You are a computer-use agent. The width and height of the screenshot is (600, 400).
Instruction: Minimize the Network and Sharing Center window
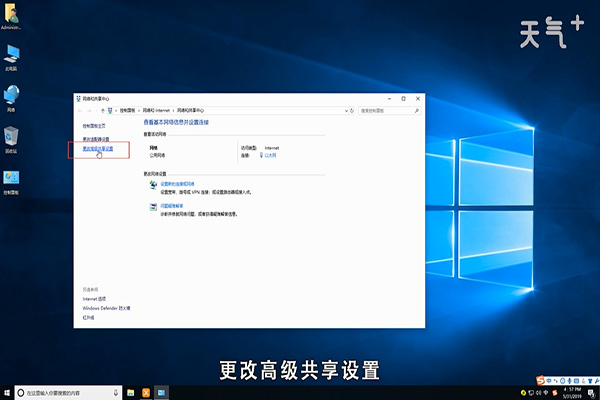click(389, 99)
